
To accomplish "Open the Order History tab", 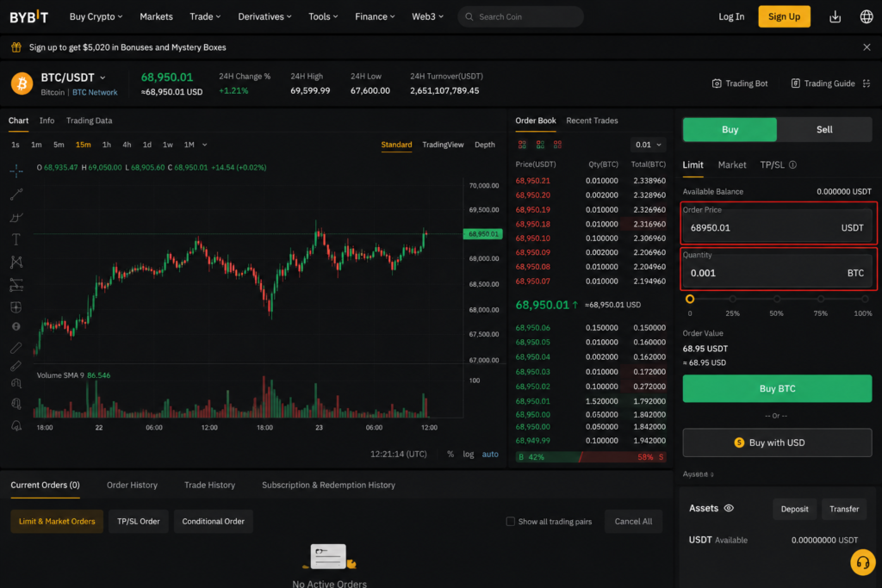I will point(132,485).
